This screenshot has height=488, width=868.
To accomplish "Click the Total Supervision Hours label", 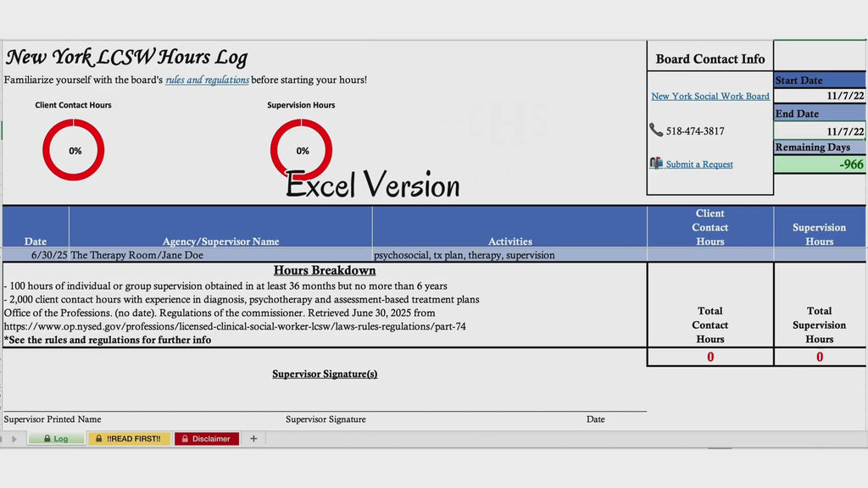I will pos(820,324).
